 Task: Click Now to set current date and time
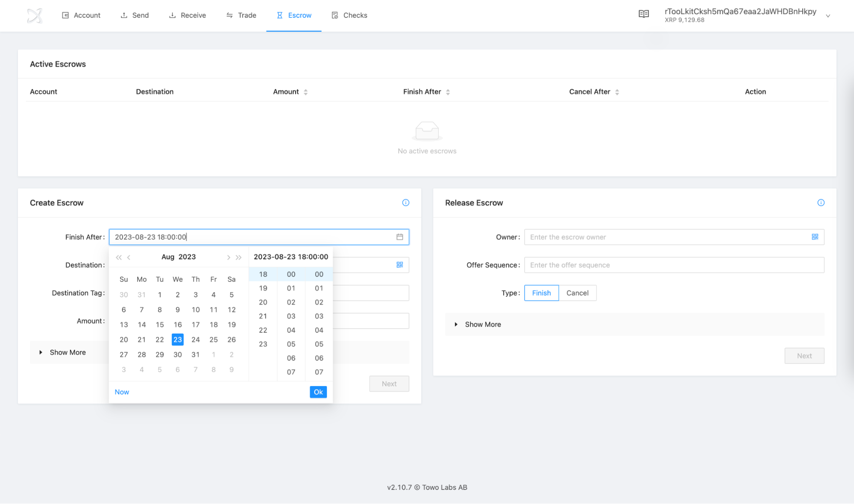pyautogui.click(x=121, y=392)
